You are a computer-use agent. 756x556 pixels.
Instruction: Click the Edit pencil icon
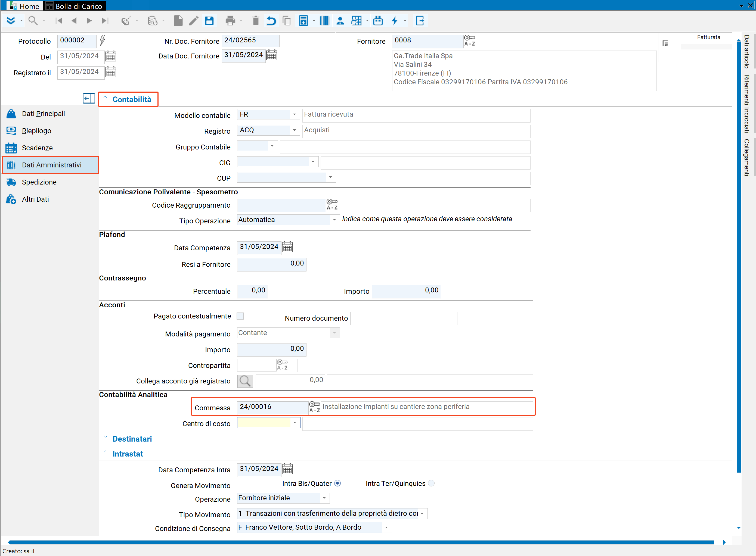pyautogui.click(x=194, y=21)
